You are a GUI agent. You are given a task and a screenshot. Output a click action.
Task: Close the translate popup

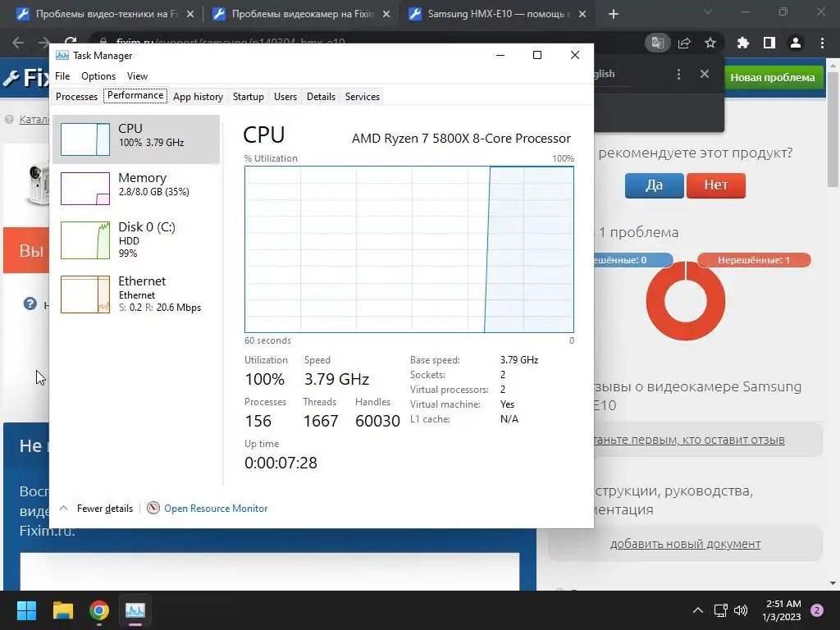[705, 74]
